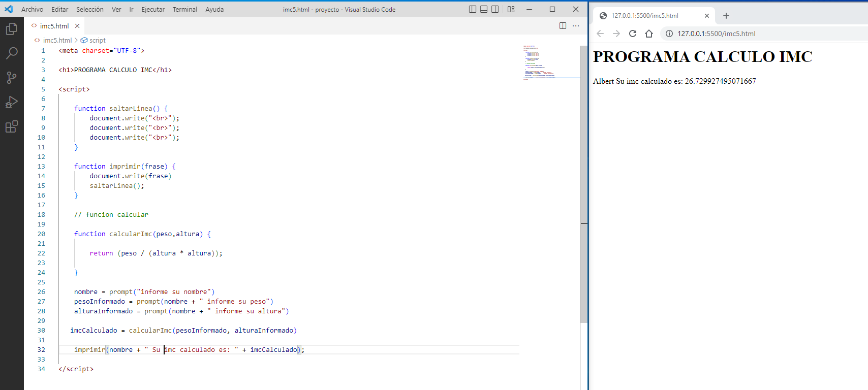Click the editor vertical scrollbar
The width and height of the screenshot is (868, 390).
click(x=584, y=184)
